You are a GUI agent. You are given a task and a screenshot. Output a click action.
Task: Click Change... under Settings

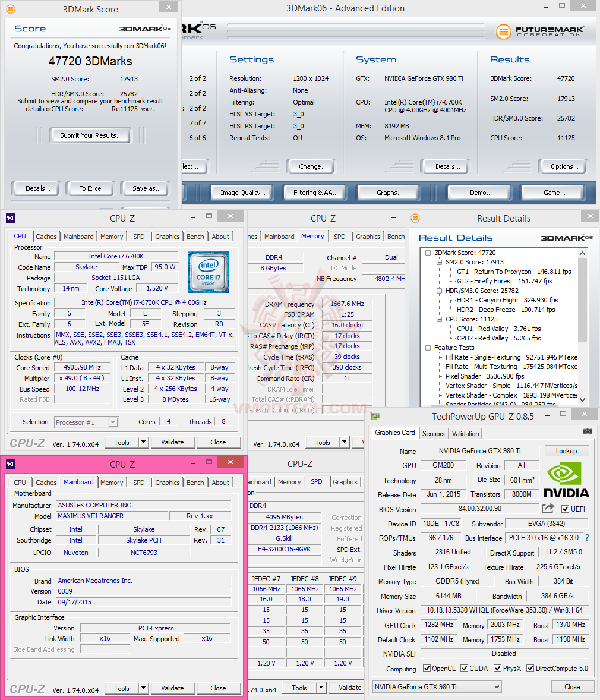click(312, 166)
